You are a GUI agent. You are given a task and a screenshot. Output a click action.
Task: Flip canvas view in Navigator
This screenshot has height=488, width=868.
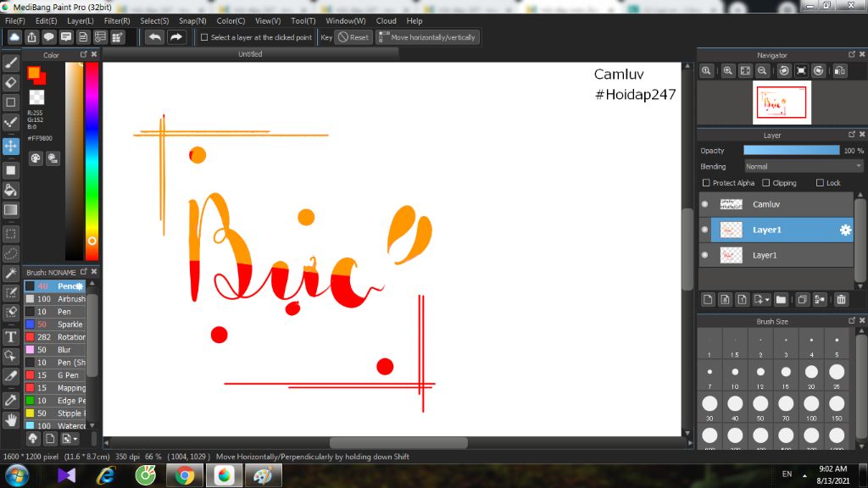click(x=840, y=71)
